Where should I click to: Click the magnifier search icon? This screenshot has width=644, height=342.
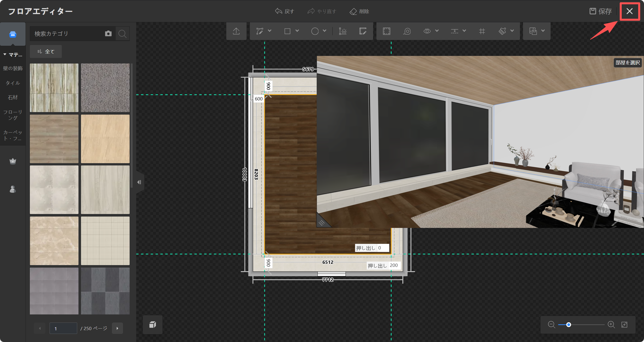pos(123,34)
